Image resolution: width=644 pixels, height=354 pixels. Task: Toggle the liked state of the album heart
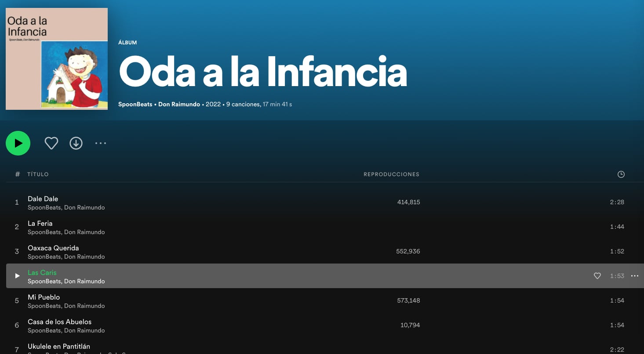[51, 143]
